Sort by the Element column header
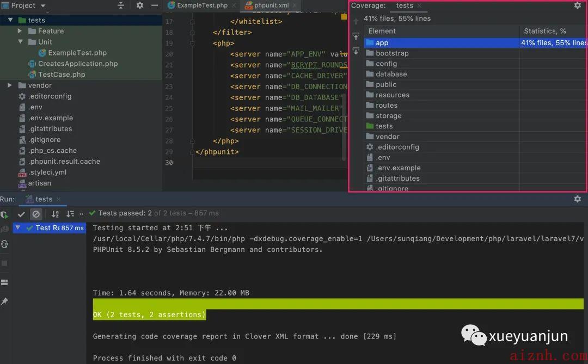This screenshot has width=588, height=364. pyautogui.click(x=442, y=31)
